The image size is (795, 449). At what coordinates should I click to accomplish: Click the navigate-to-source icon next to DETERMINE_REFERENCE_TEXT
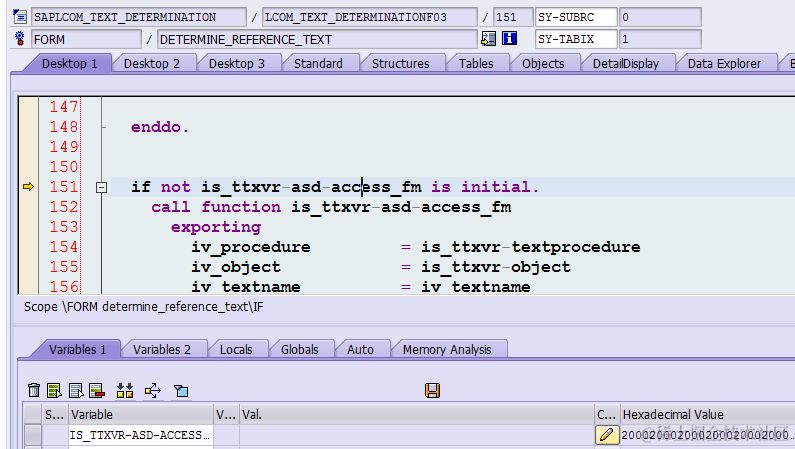click(x=488, y=39)
